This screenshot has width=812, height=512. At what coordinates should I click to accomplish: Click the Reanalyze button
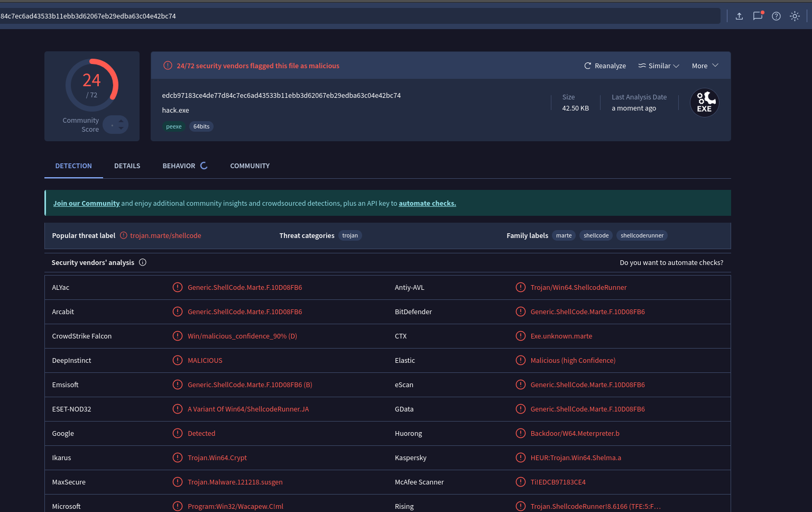click(605, 66)
